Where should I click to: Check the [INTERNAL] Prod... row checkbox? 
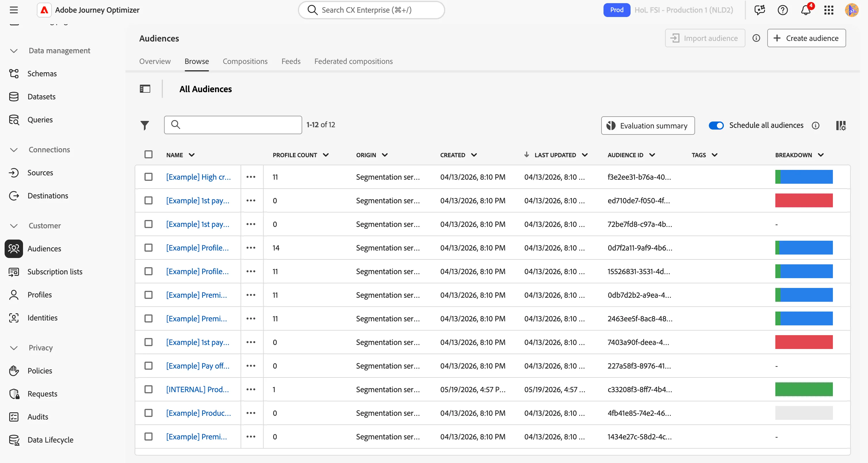click(x=148, y=390)
